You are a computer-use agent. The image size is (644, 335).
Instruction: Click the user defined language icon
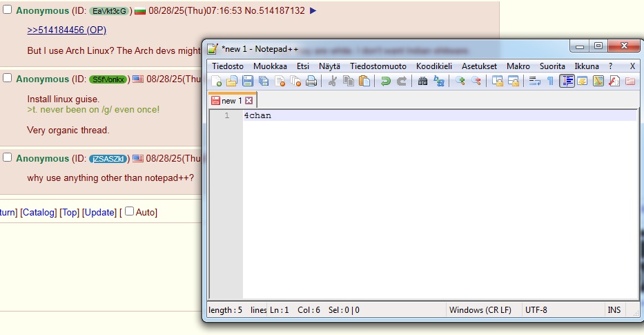coord(583,81)
